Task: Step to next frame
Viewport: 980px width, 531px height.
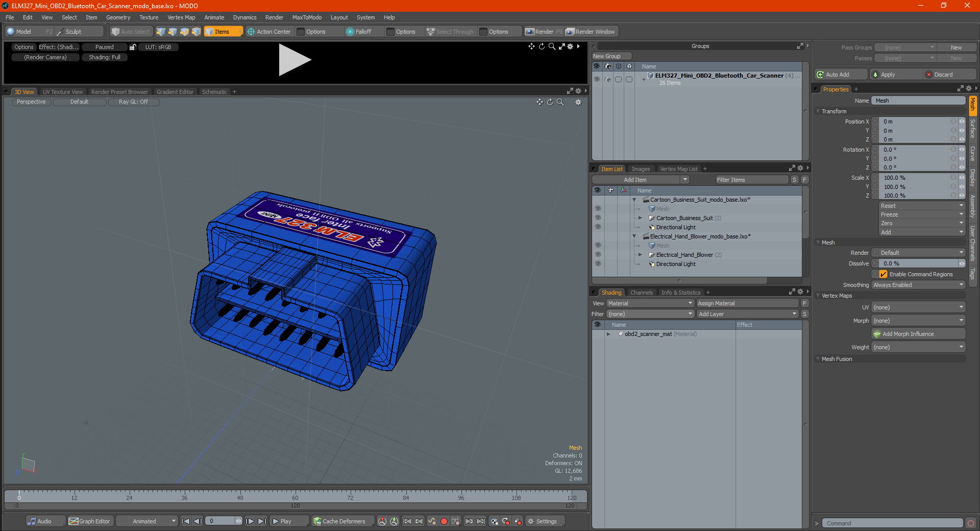Action: [x=250, y=521]
